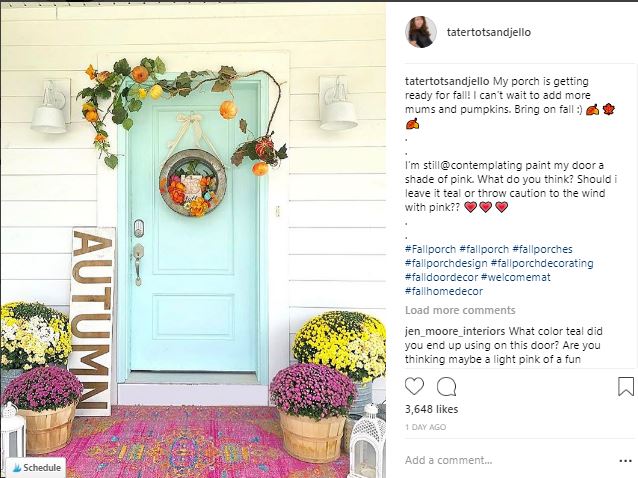638x478 pixels.
Task: Click the 1 DAY AGO timestamp
Action: [426, 428]
